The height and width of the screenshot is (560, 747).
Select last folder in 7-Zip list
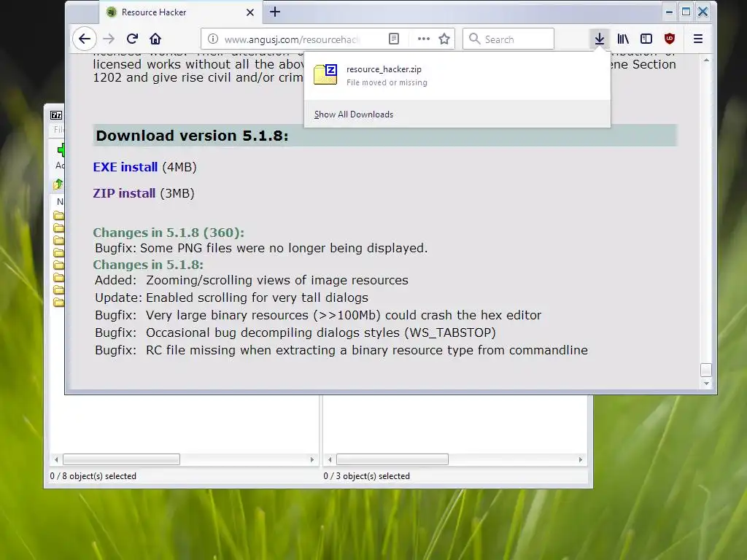pyautogui.click(x=58, y=303)
